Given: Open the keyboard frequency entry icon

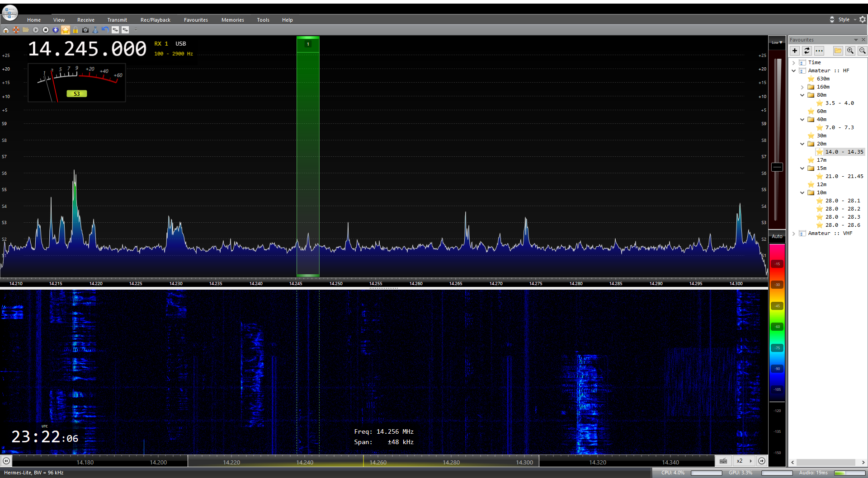Looking at the screenshot, I should tap(723, 461).
